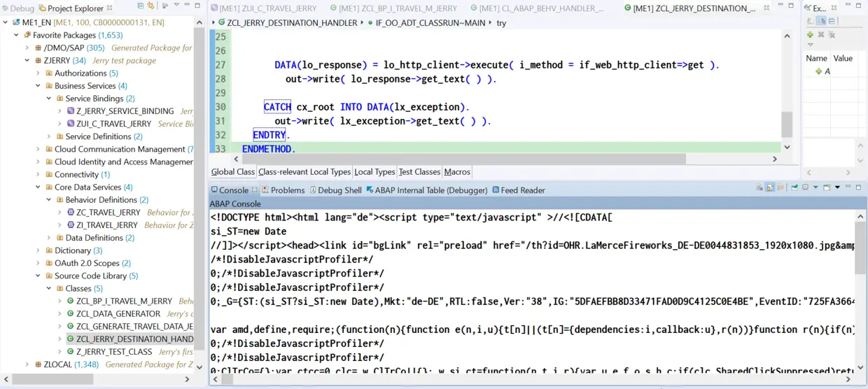Screen dimensions: 868x389
Task: Collapse Favorite Packages node
Action: [x=16, y=35]
